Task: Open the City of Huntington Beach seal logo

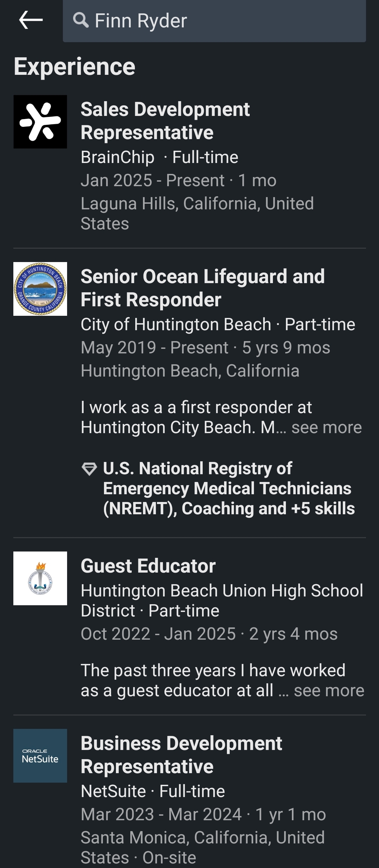Action: point(40,289)
